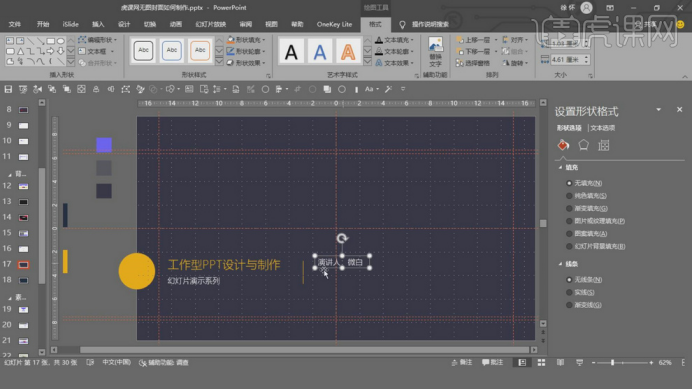Open 文本轮廓 text outline dropdown
692x390 pixels.
[394, 51]
